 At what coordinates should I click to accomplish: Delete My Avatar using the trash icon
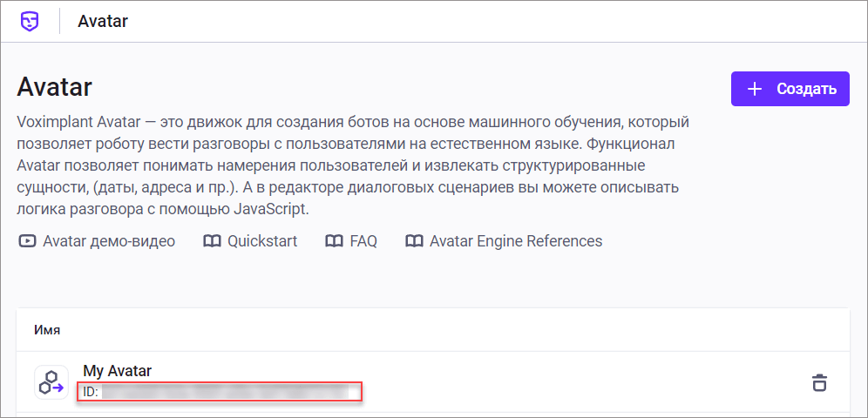pos(818,382)
